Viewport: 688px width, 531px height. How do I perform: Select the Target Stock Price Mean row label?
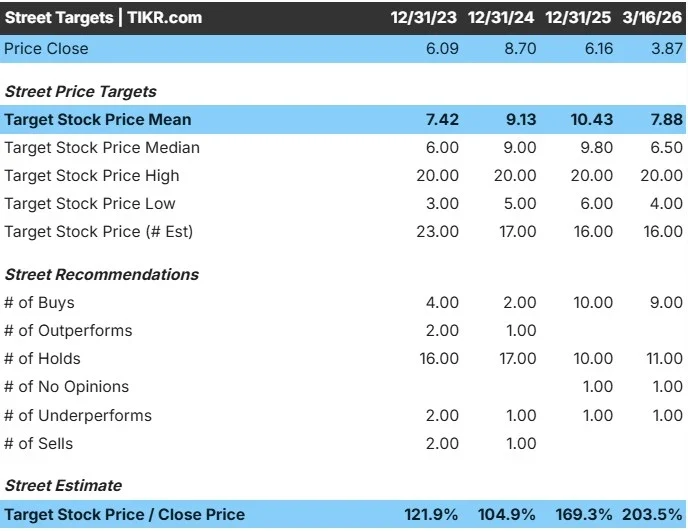(97, 120)
